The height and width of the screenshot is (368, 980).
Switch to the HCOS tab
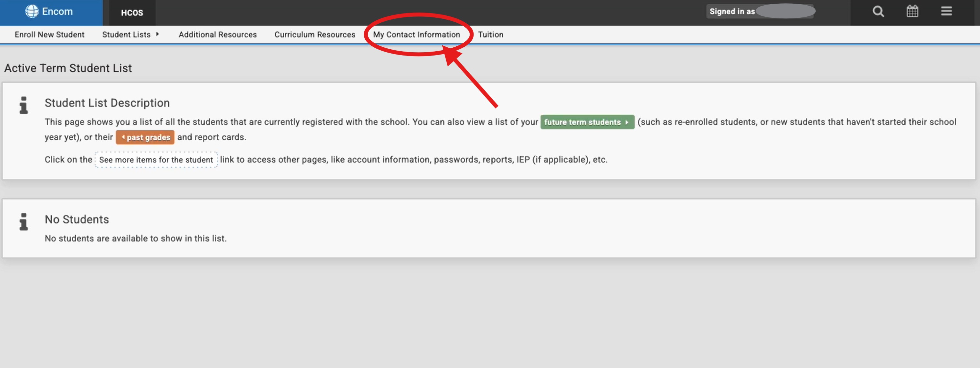point(132,13)
